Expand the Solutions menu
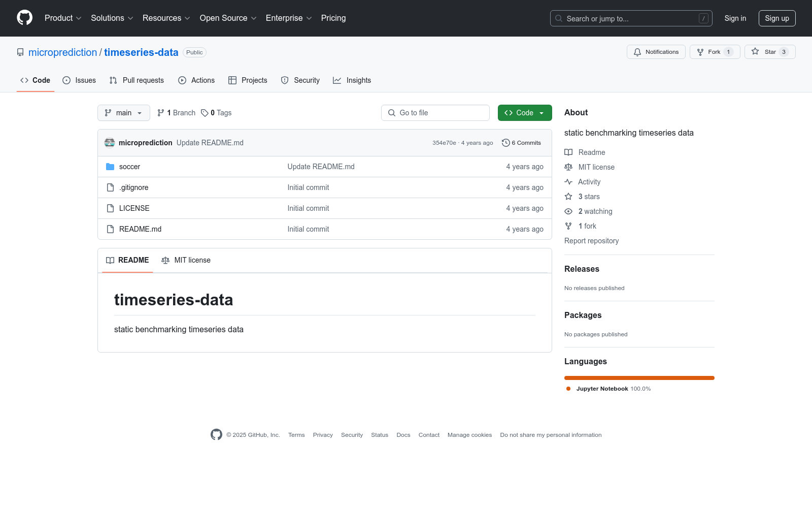812x508 pixels. coord(112,18)
